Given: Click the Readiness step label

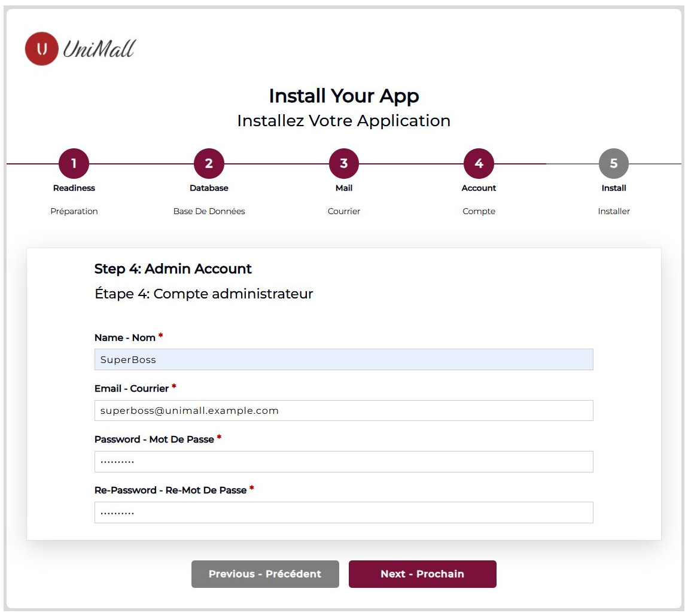Looking at the screenshot, I should click(x=74, y=188).
